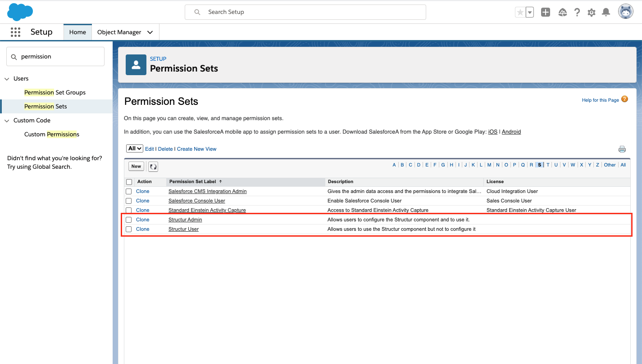
Task: Click the printable view printer icon
Action: [x=622, y=149]
